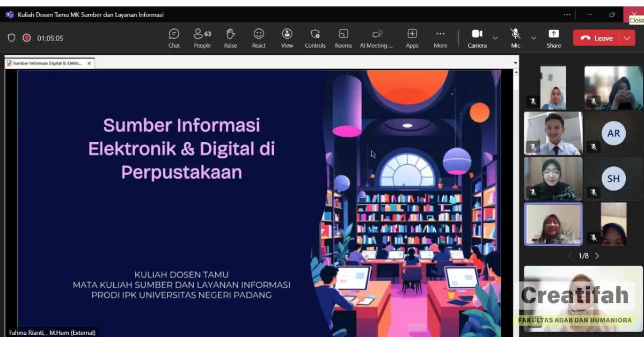This screenshot has width=644, height=337.
Task: Click the Share content icon
Action: point(553,38)
